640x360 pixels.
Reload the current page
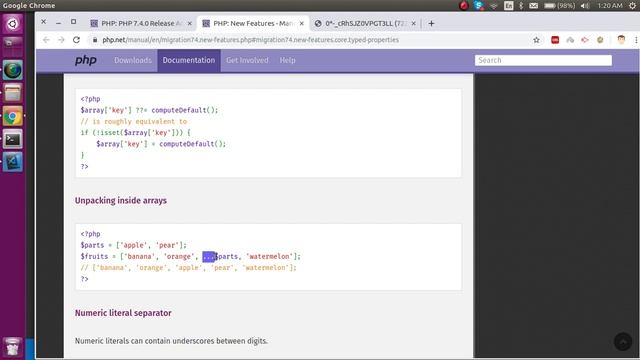(76, 40)
